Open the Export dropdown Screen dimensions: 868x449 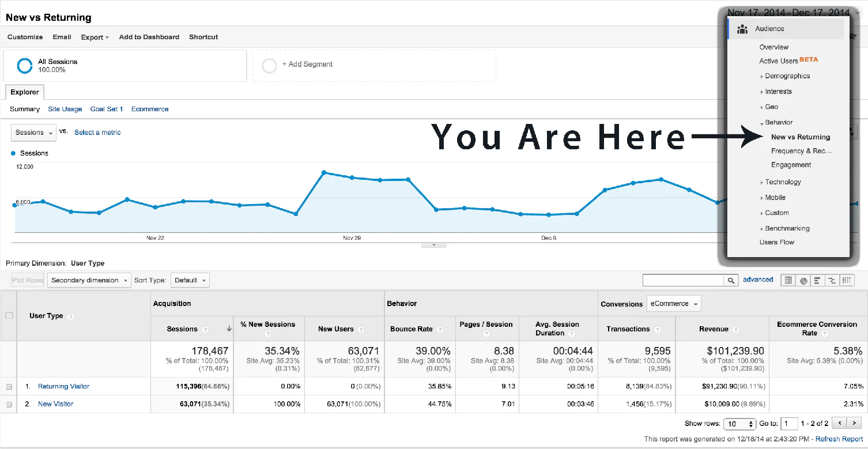click(x=95, y=37)
